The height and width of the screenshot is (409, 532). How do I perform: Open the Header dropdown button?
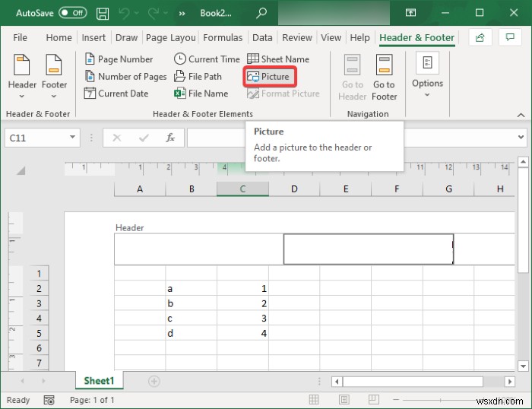[22, 76]
